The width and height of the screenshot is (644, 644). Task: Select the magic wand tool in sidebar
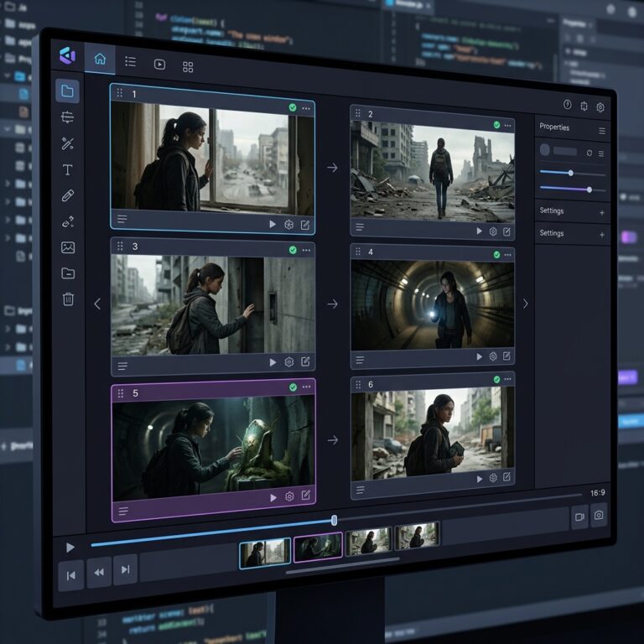[67, 143]
